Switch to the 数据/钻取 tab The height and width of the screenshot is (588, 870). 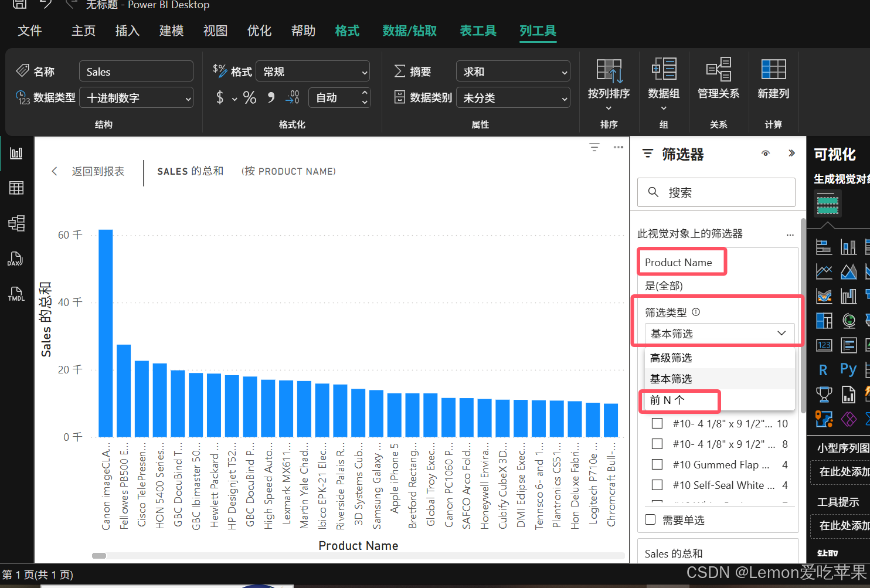coord(410,30)
